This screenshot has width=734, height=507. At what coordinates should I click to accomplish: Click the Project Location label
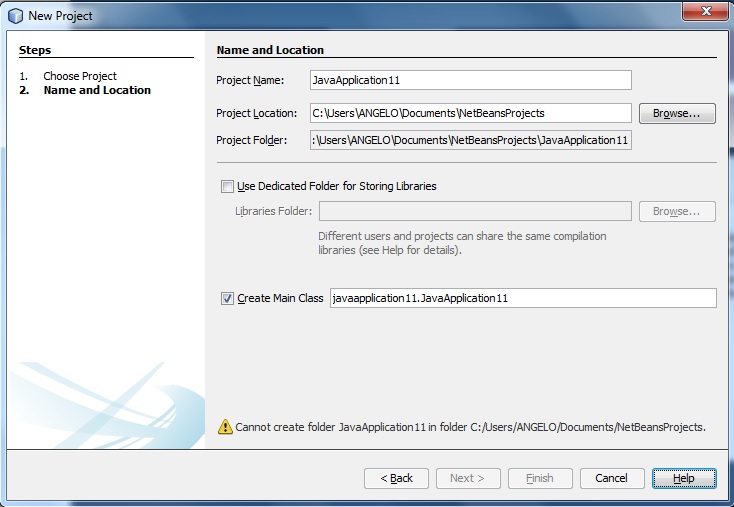click(257, 113)
